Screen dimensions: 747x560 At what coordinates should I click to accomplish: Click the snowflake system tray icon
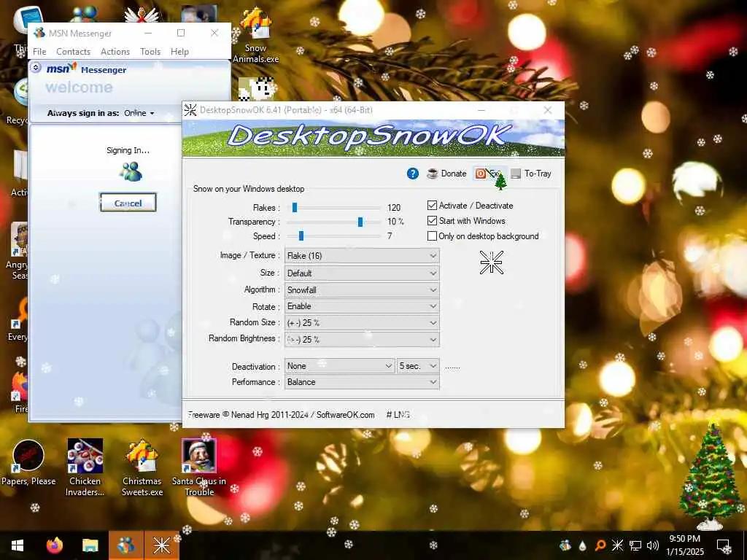click(x=617, y=545)
